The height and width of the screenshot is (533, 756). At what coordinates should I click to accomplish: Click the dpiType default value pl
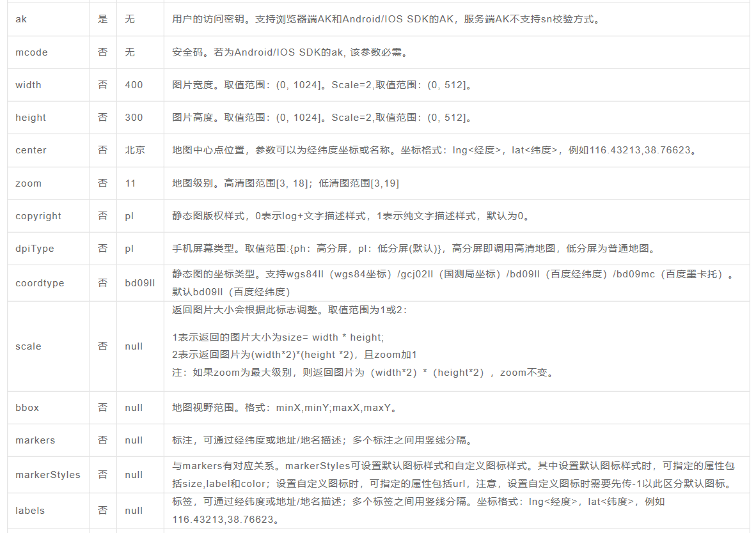tap(129, 248)
